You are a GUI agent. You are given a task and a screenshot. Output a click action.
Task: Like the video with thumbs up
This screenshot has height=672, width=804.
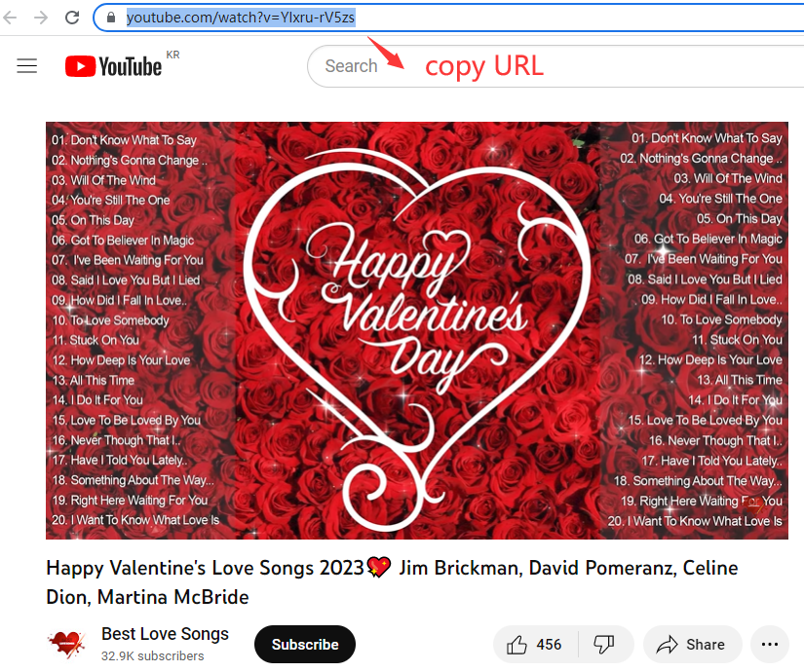point(517,645)
